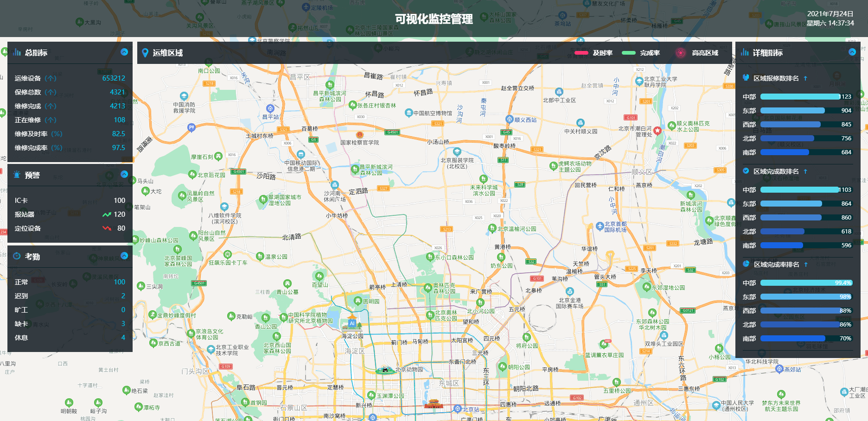Click 国家检察官学院 map marker
868x421 pixels.
click(359, 135)
